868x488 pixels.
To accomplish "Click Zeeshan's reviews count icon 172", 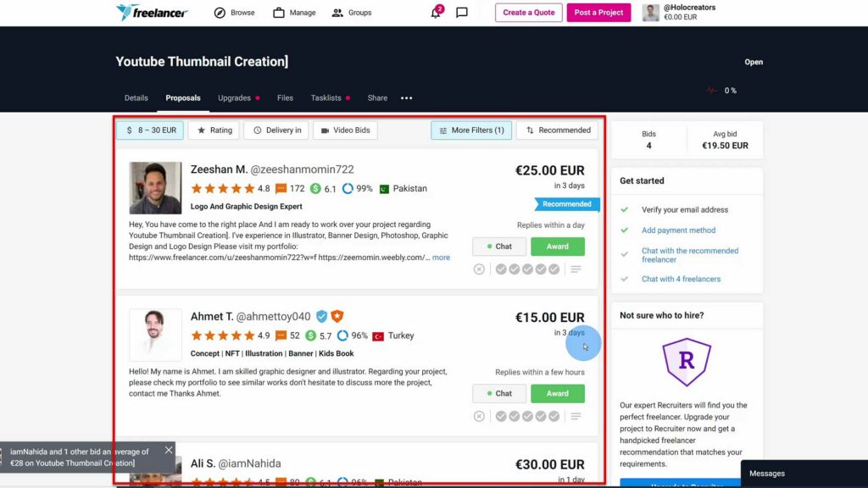I will [x=281, y=189].
